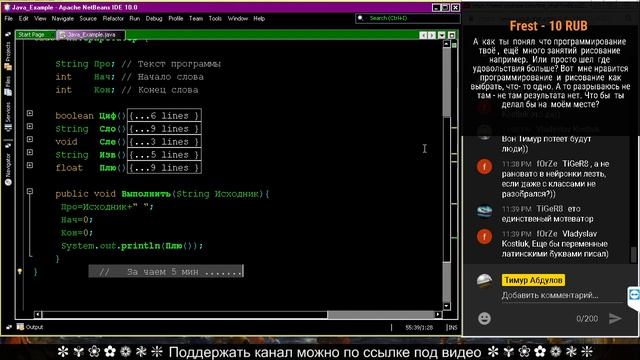Viewport: 640px width, 360px height.
Task: Click the {...9 lines} placeholder after Плю()
Action: [164, 168]
